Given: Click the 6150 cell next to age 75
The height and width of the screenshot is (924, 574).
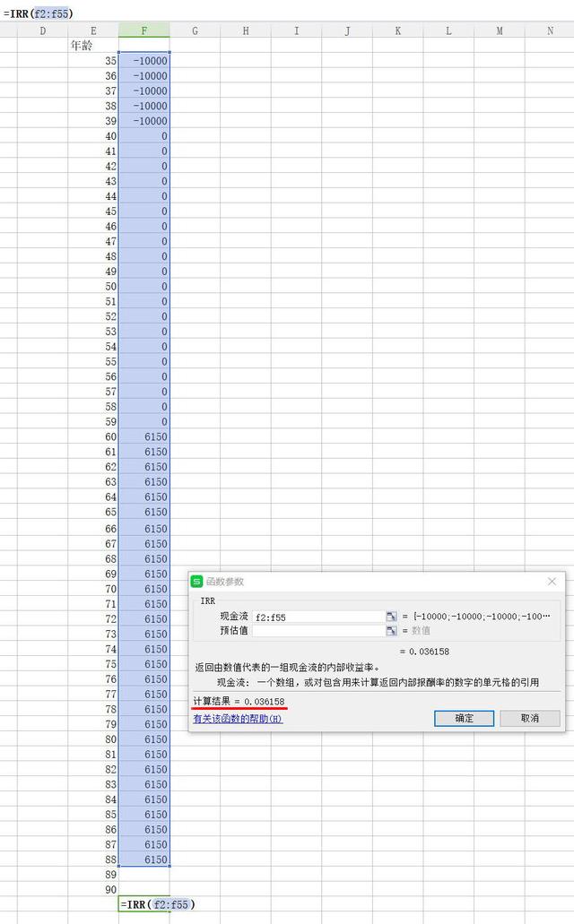Looking at the screenshot, I should click(x=143, y=663).
